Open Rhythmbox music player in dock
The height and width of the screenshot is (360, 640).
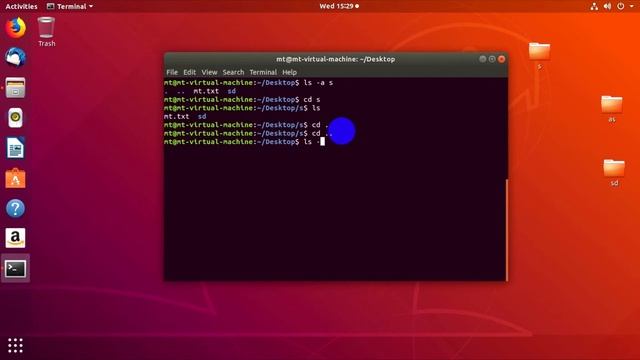16,118
